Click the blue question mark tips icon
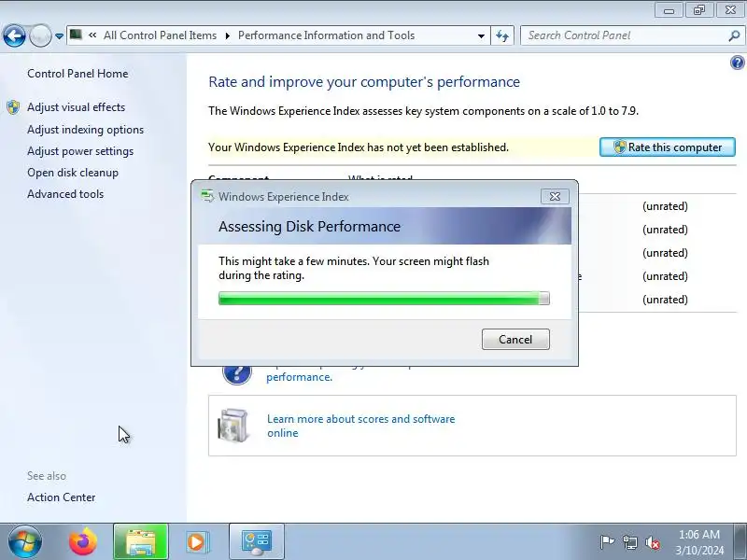The width and height of the screenshot is (747, 560). point(237,372)
